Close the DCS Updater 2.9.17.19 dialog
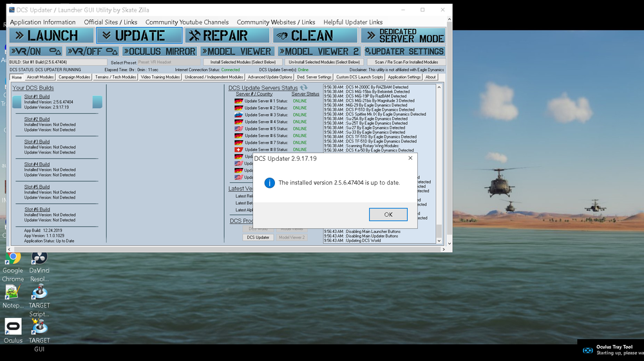The image size is (644, 361). point(410,158)
